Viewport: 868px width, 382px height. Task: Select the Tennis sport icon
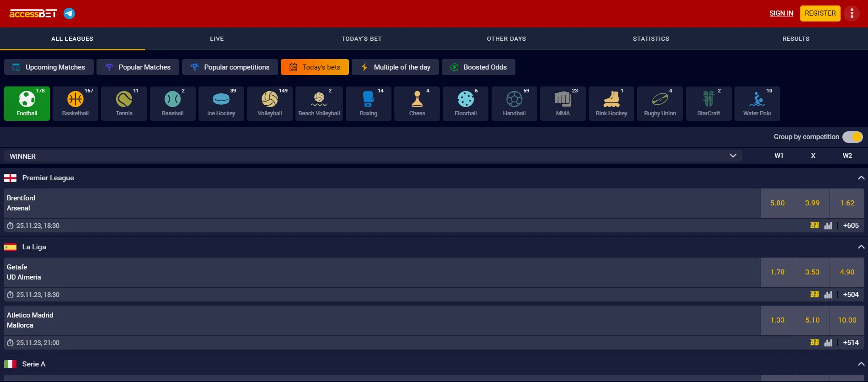point(124,103)
